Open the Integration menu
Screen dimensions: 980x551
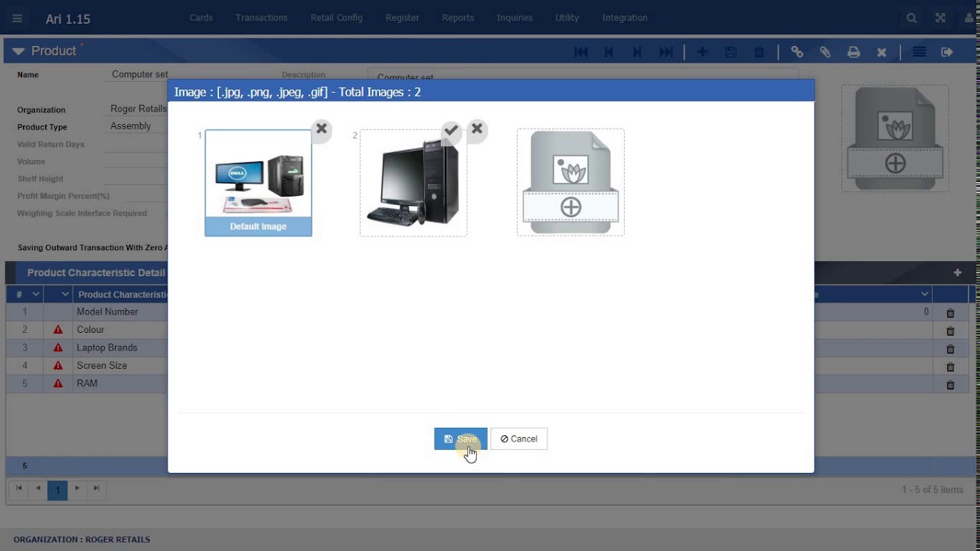tap(625, 18)
